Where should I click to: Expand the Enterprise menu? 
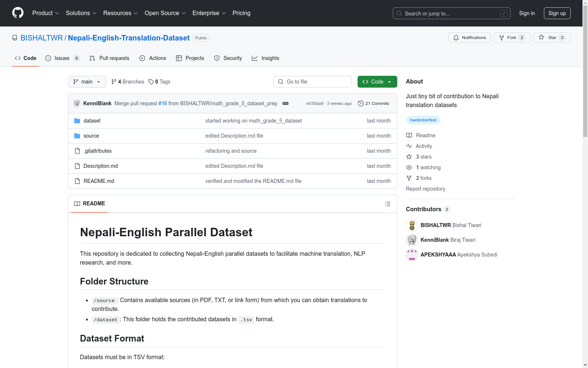[209, 13]
